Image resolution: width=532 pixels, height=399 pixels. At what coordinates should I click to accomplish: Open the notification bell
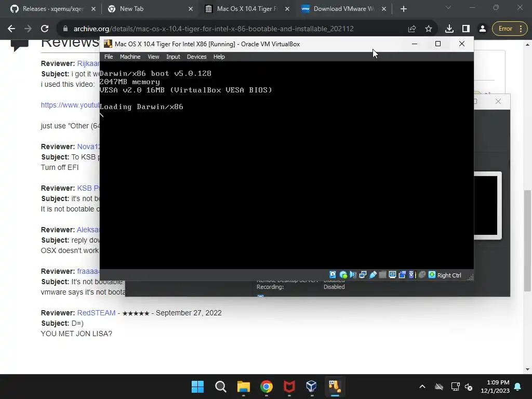[518, 387]
